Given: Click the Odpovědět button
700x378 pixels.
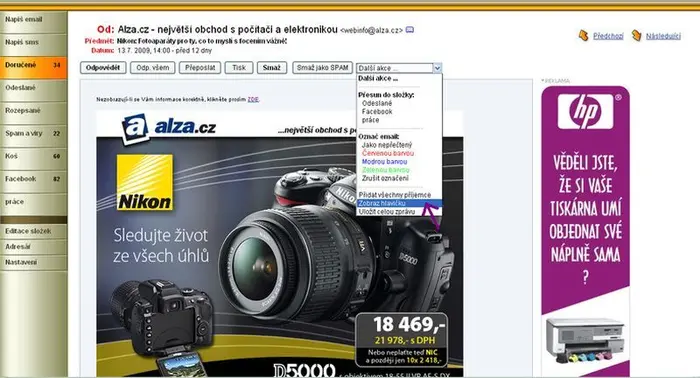Looking at the screenshot, I should [x=103, y=68].
